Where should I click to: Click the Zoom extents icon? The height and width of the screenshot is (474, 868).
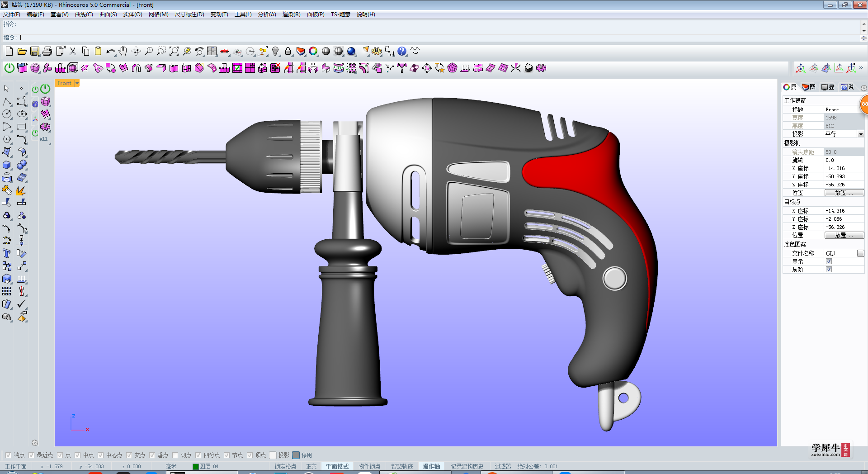coord(174,51)
